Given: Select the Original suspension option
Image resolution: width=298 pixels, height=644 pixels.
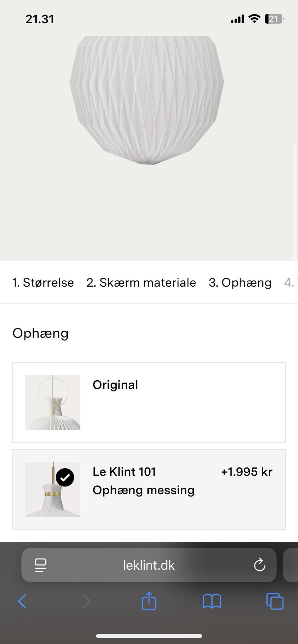Looking at the screenshot, I should (149, 402).
